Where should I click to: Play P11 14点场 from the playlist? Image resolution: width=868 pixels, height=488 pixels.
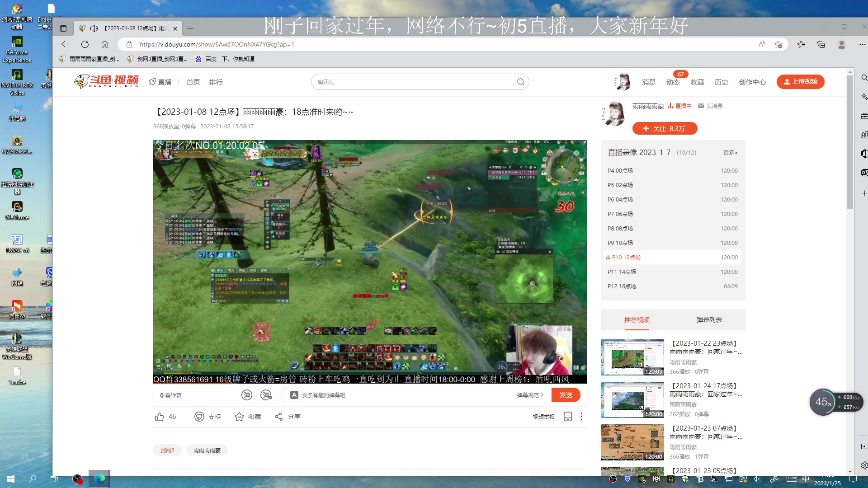673,272
